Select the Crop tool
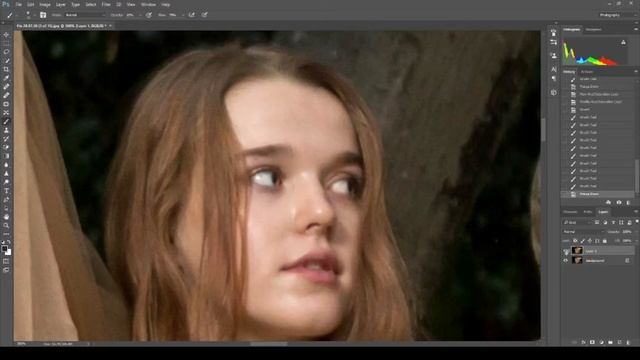The image size is (640, 360). pos(6,69)
